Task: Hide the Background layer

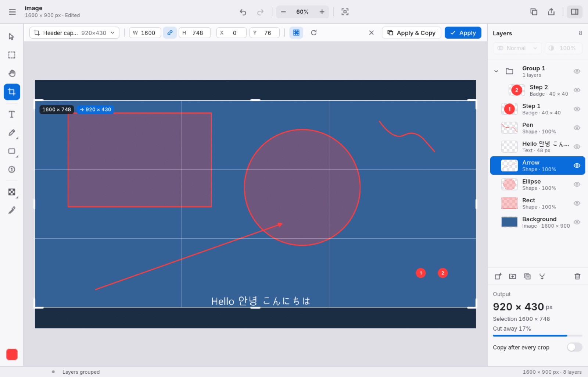Action: pyautogui.click(x=577, y=222)
